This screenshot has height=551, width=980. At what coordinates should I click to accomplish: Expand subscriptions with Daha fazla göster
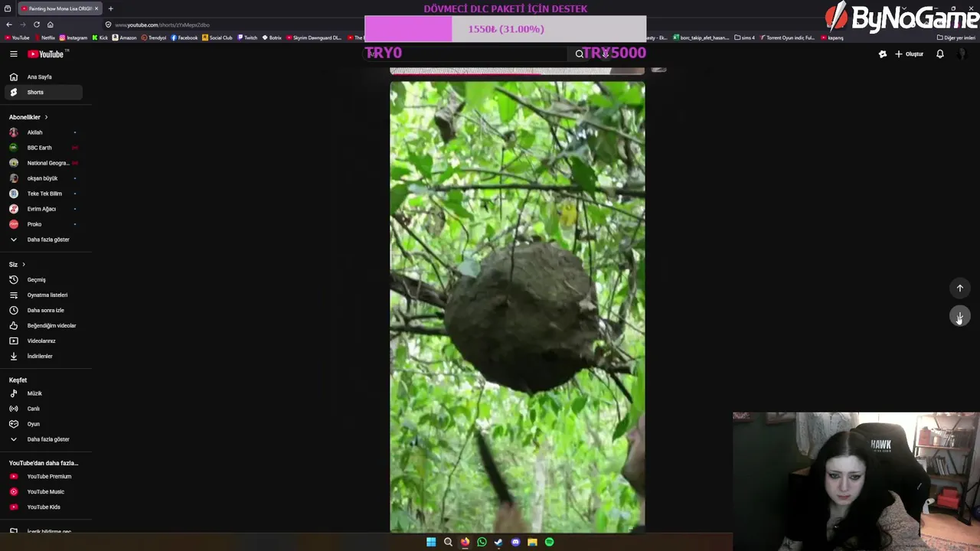click(43, 240)
